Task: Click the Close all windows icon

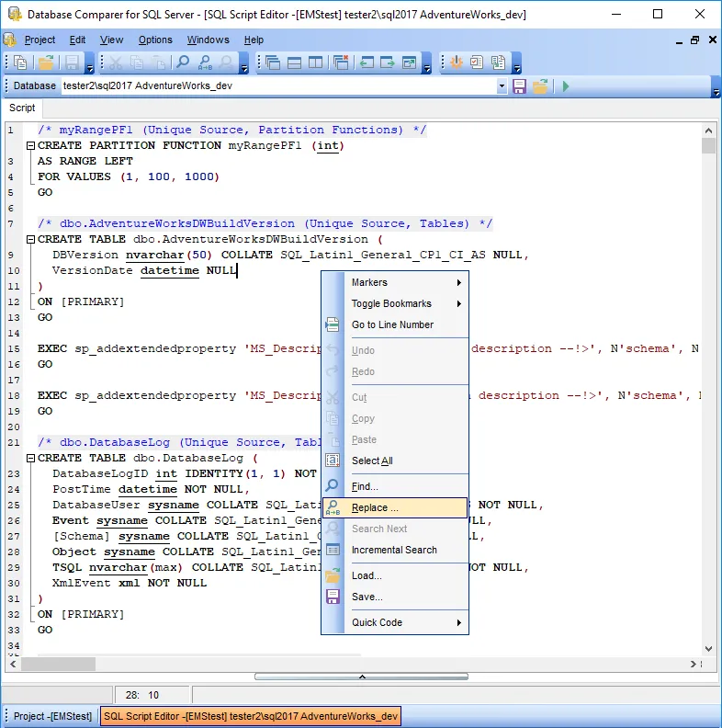Action: coord(341,63)
